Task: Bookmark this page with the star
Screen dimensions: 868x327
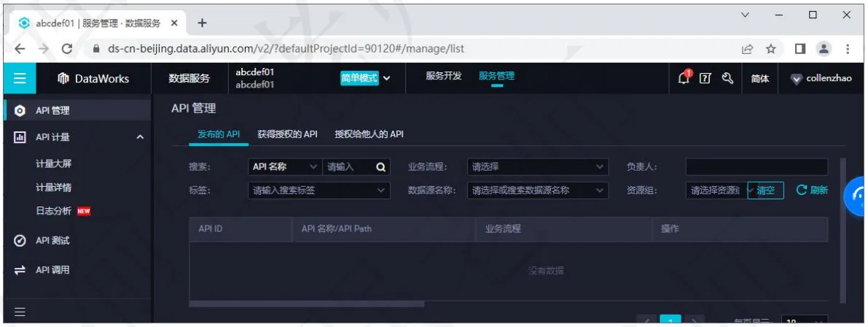Action: 770,49
